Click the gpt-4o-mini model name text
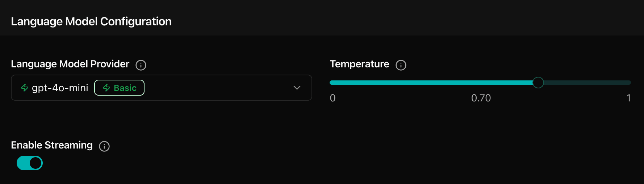Viewport: 644px width, 184px height. pyautogui.click(x=60, y=88)
